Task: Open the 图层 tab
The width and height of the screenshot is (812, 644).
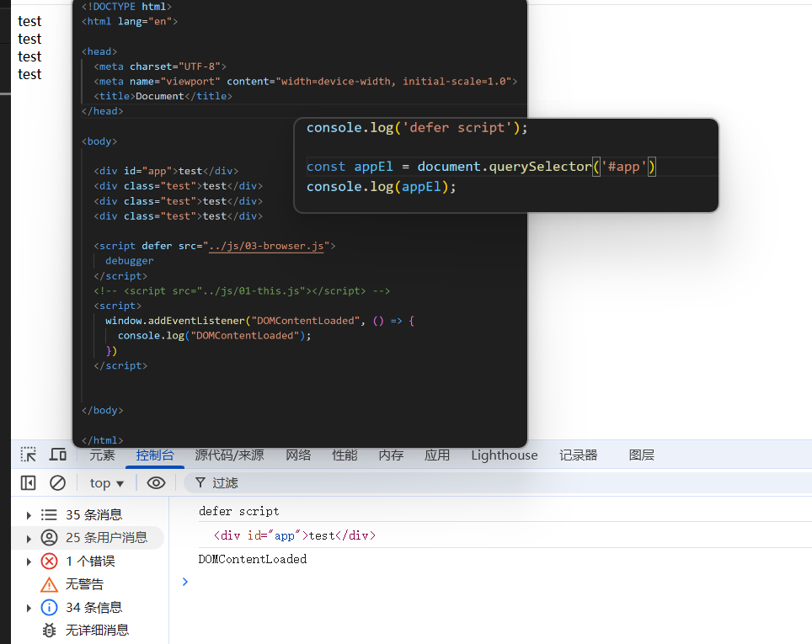Action: point(642,455)
